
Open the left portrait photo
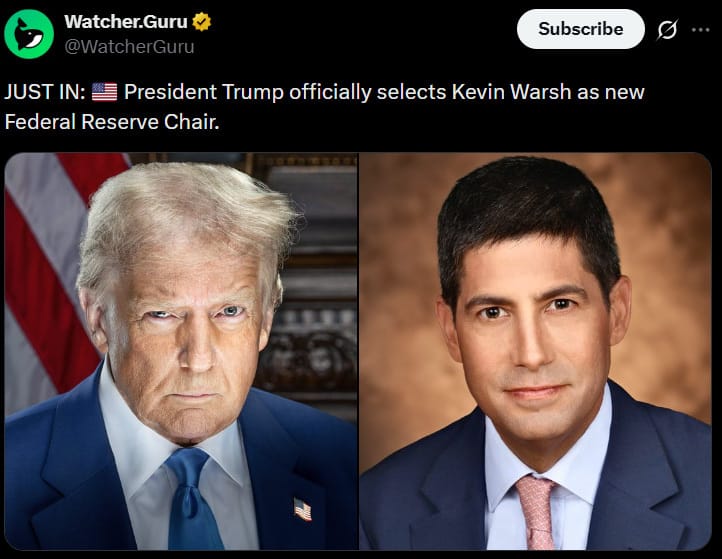point(181,351)
